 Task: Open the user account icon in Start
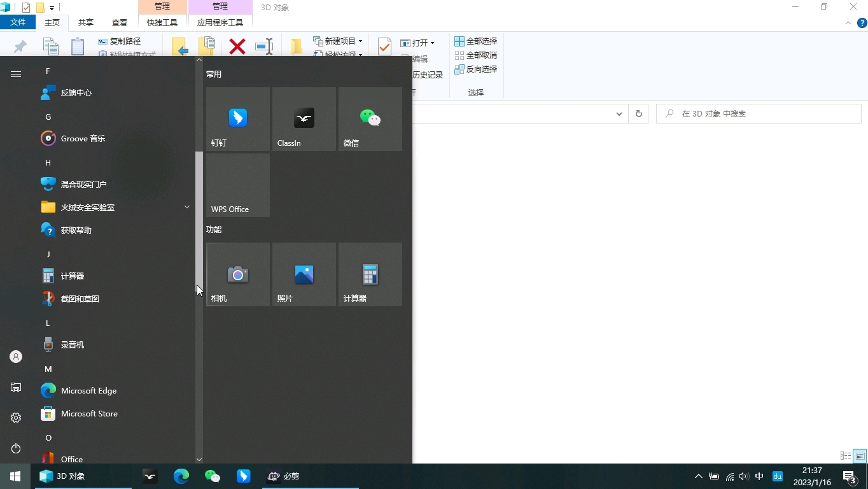pyautogui.click(x=16, y=357)
